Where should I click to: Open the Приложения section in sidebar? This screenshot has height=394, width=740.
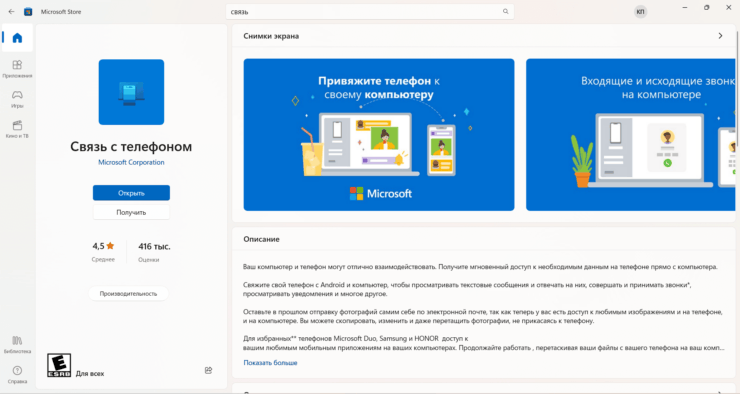click(x=17, y=68)
